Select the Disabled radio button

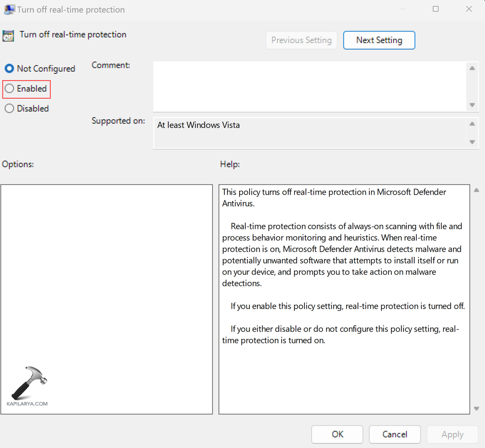(9, 109)
